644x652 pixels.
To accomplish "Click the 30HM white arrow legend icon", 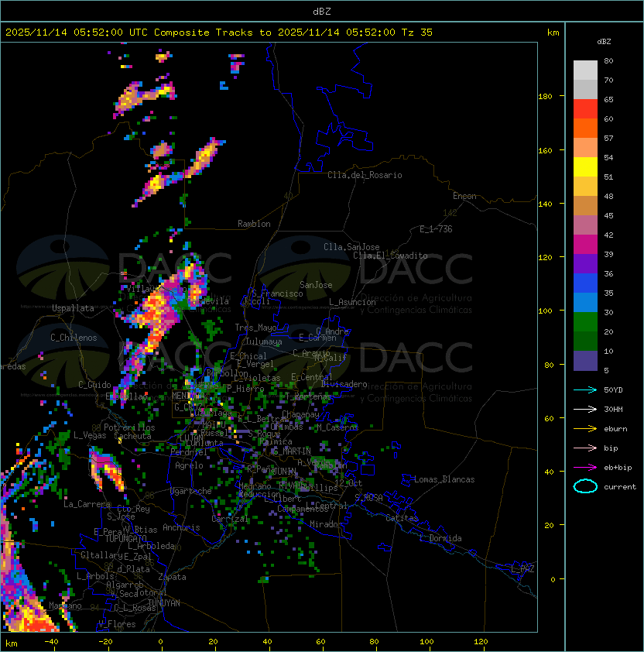I will tap(585, 410).
